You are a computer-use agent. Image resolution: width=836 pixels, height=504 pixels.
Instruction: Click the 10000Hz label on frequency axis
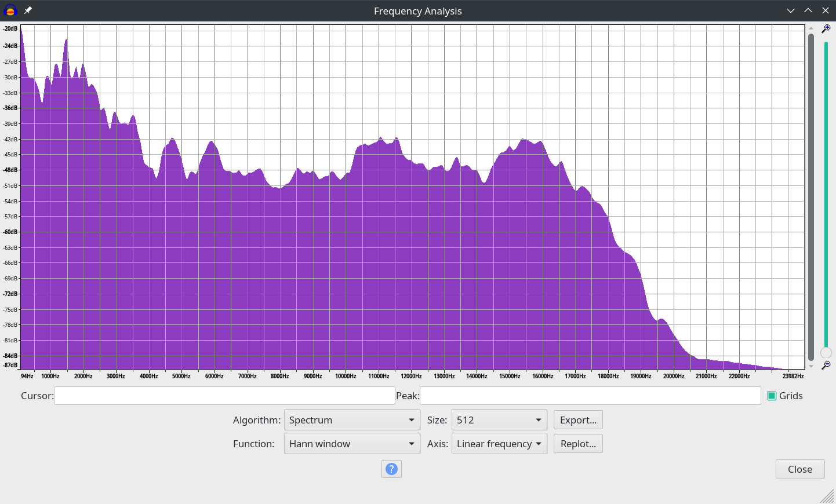pos(346,376)
